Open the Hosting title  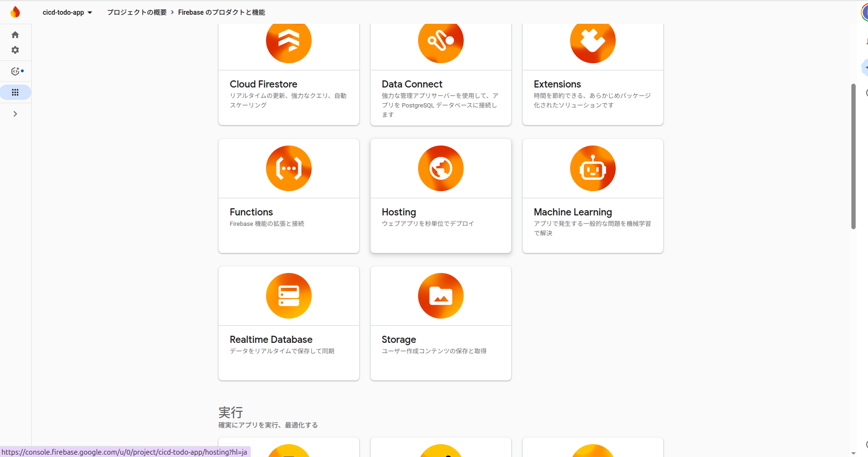point(399,212)
